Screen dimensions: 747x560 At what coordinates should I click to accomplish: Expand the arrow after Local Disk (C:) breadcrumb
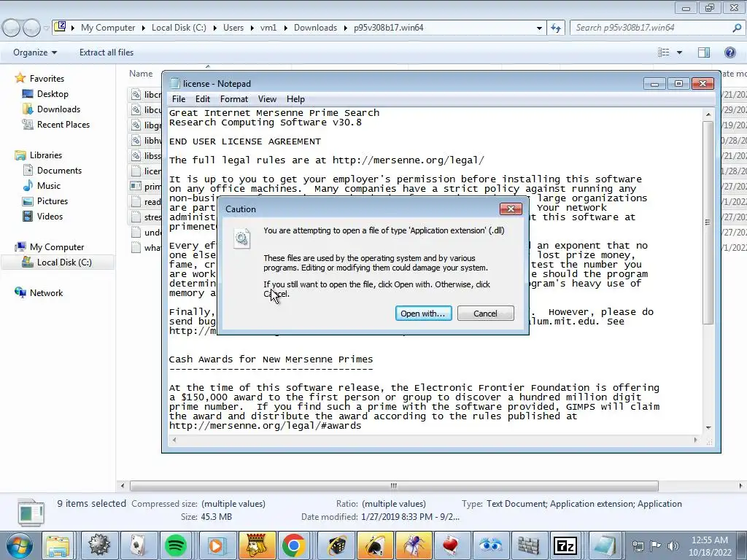click(x=215, y=28)
